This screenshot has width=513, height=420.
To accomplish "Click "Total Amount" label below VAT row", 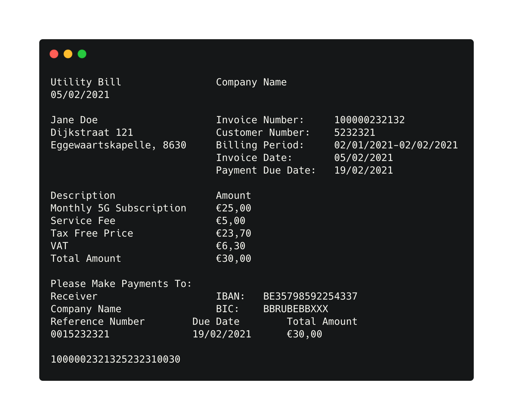I will point(86,258).
